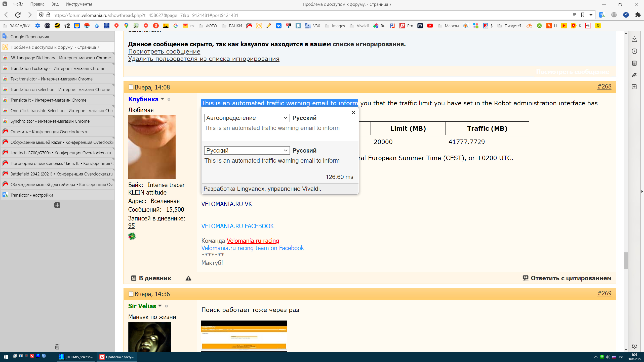The image size is (644, 362).
Task: Open the Downloads side panel
Action: click(x=634, y=39)
